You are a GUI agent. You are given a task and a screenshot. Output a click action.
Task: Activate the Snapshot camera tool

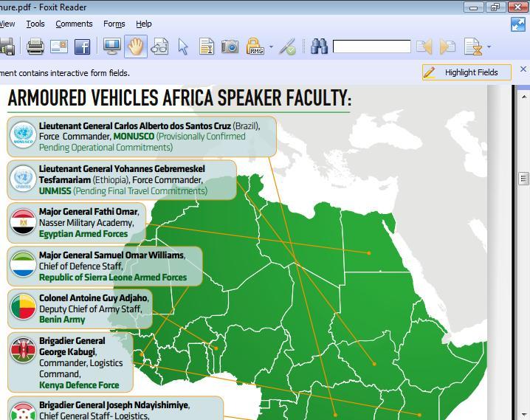click(230, 47)
